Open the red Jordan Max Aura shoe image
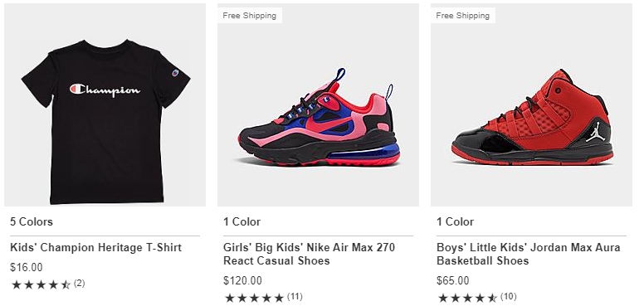 click(x=531, y=104)
